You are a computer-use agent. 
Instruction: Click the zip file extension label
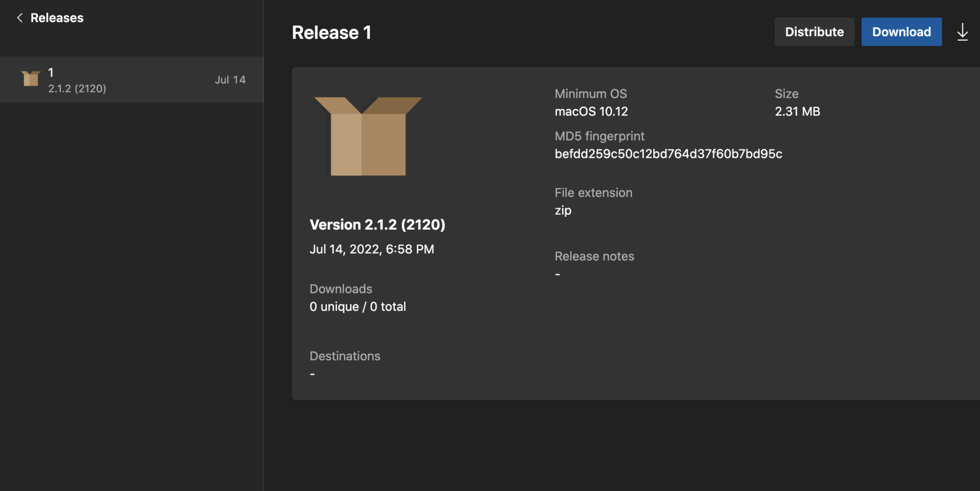pos(563,210)
